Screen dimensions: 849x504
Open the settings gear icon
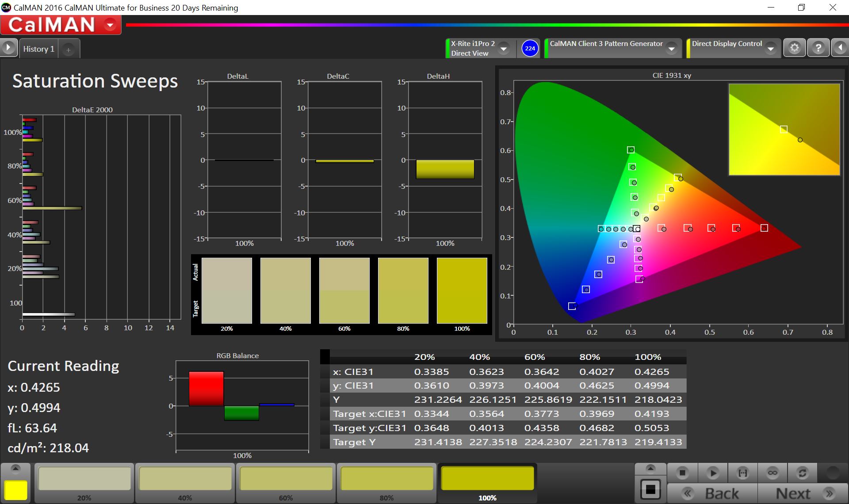(794, 48)
